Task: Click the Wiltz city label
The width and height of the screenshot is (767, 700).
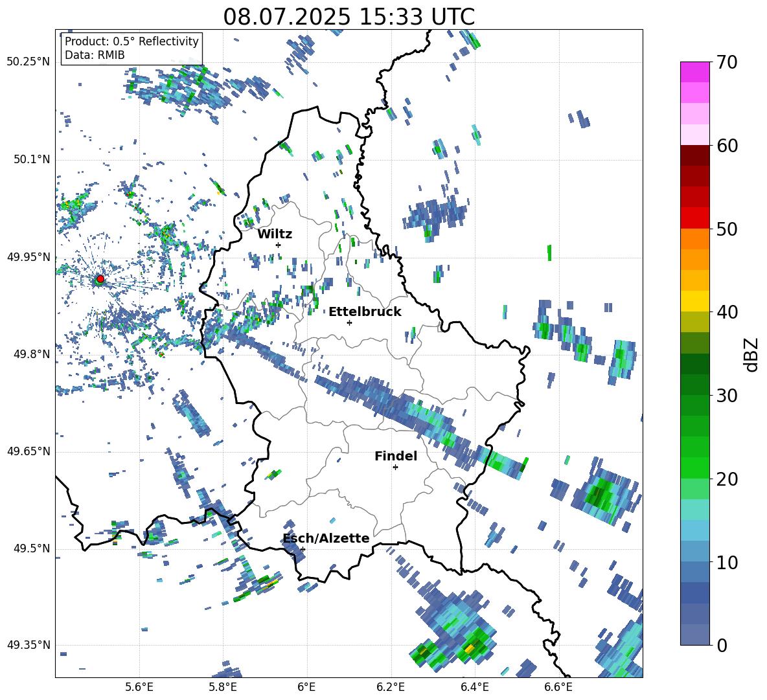Action: coord(275,234)
